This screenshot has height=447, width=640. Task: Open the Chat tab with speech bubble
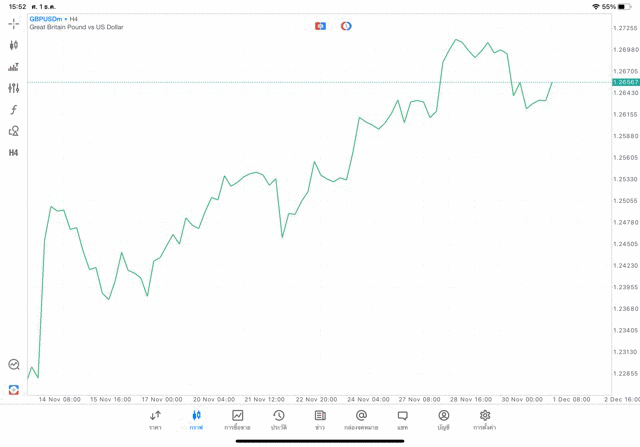point(402,419)
